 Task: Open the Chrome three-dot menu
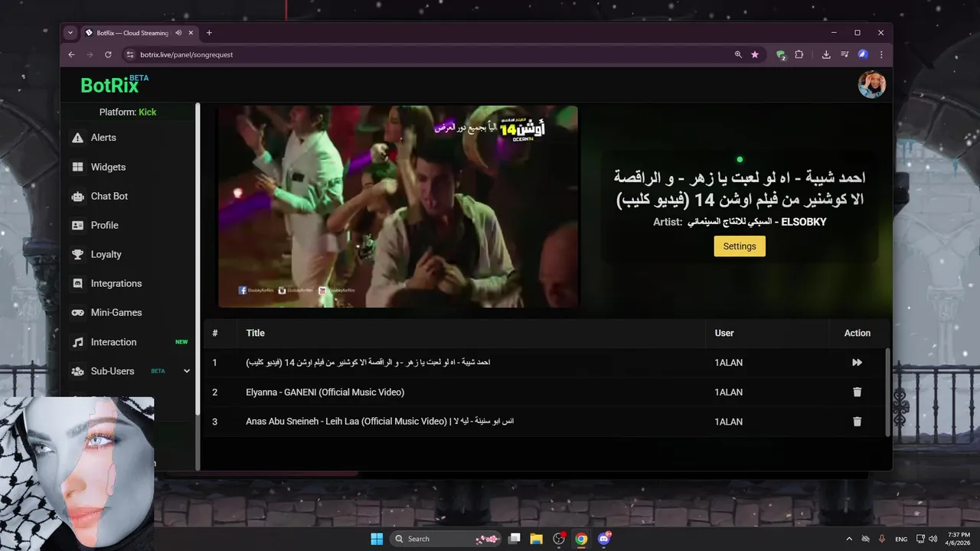coord(881,54)
